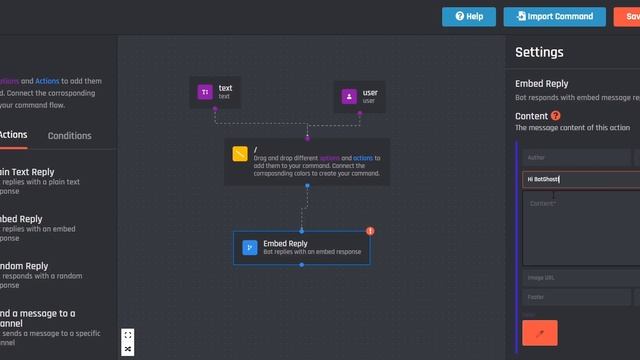This screenshot has width=640, height=360.
Task: Click the title field containing Hi BotGhost
Action: (x=581, y=180)
